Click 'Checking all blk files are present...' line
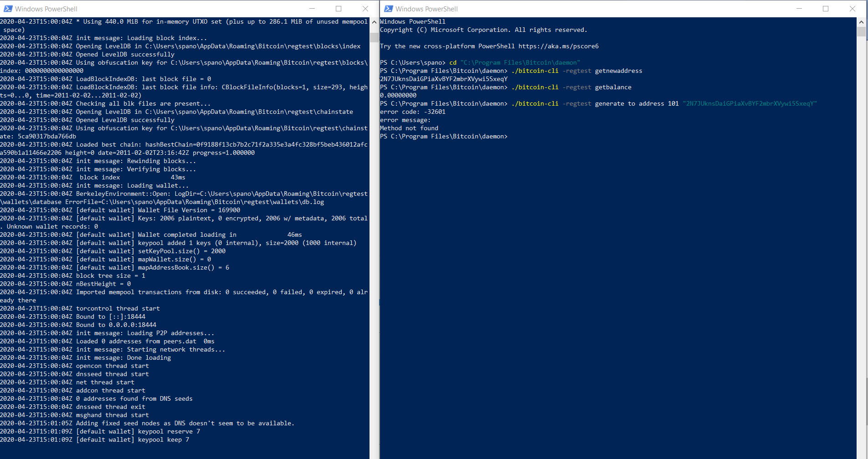Screen dimensions: 868x459 pos(105,103)
